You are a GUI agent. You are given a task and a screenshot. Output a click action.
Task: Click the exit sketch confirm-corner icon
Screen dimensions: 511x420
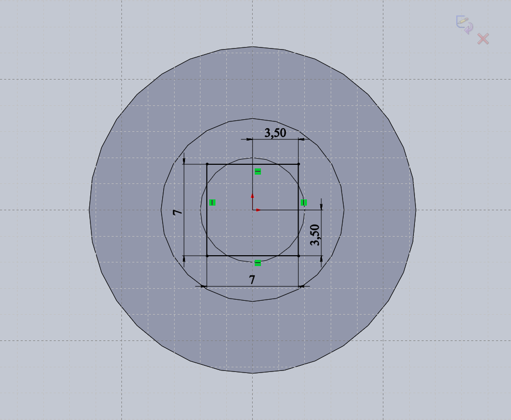pos(464,25)
